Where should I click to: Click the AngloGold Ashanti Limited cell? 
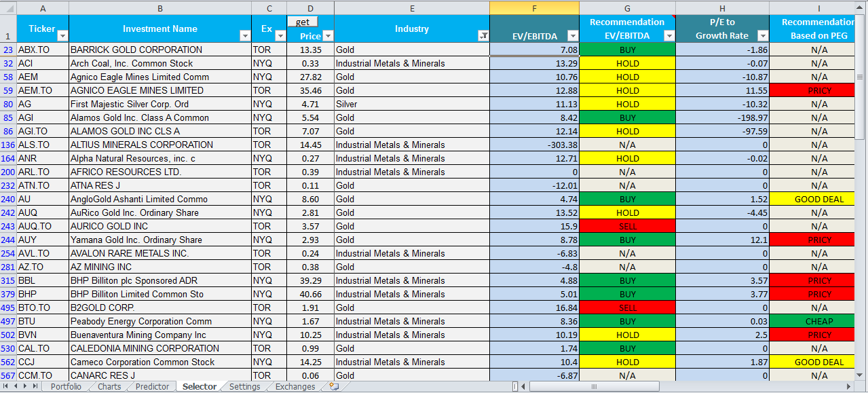click(160, 199)
